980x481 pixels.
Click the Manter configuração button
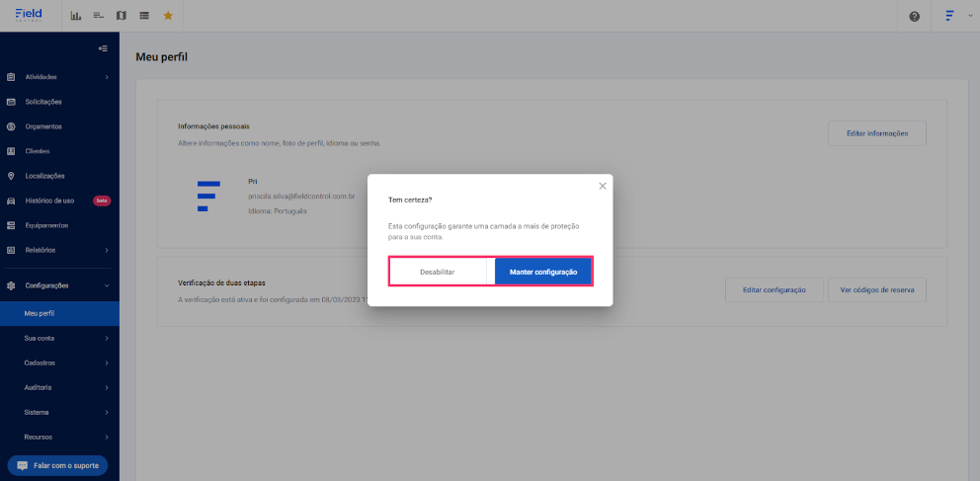(543, 273)
